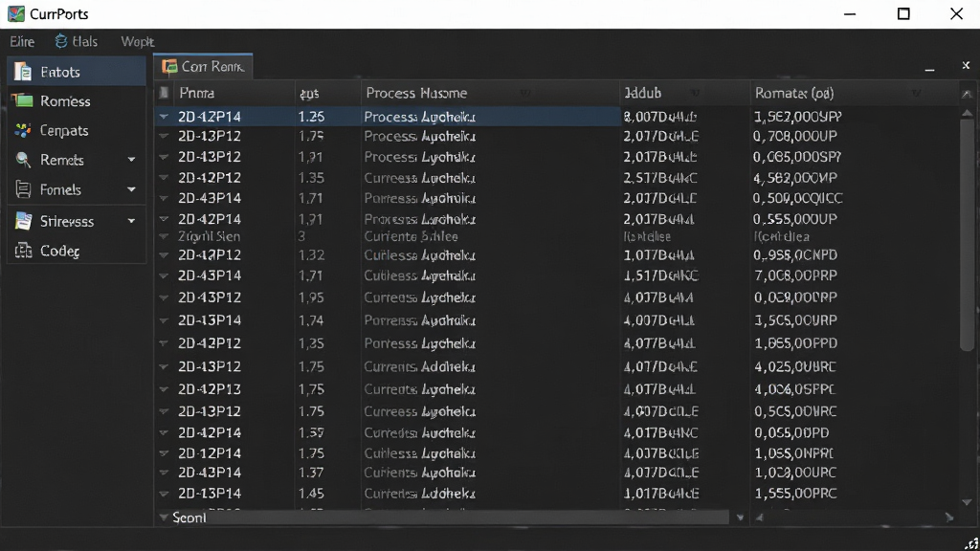Screen dimensions: 980x551
Task: Maximize the CurrPorts window
Action: click(x=903, y=13)
